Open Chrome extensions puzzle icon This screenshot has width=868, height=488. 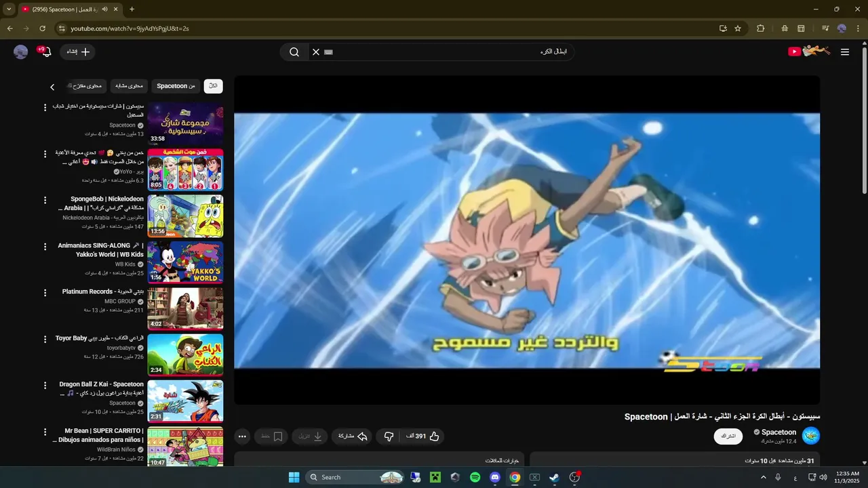pyautogui.click(x=760, y=28)
